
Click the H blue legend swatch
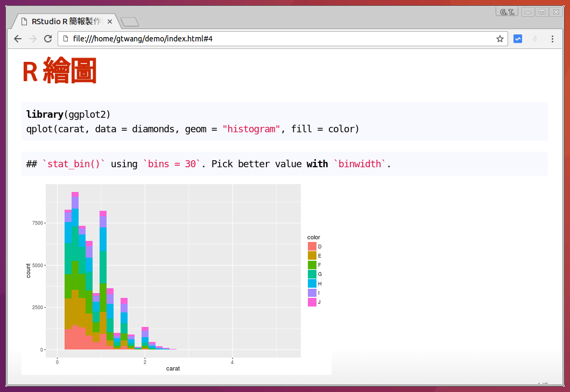click(x=312, y=283)
